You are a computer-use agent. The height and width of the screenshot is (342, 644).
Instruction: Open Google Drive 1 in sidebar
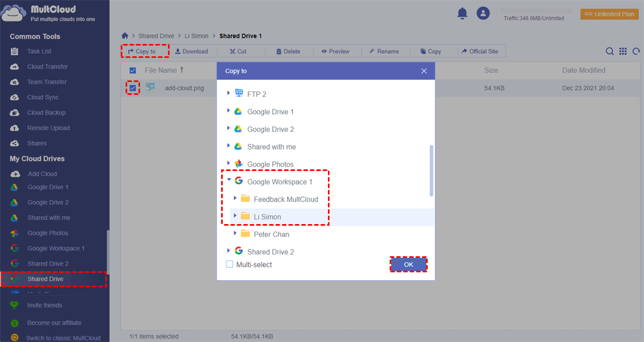click(48, 187)
